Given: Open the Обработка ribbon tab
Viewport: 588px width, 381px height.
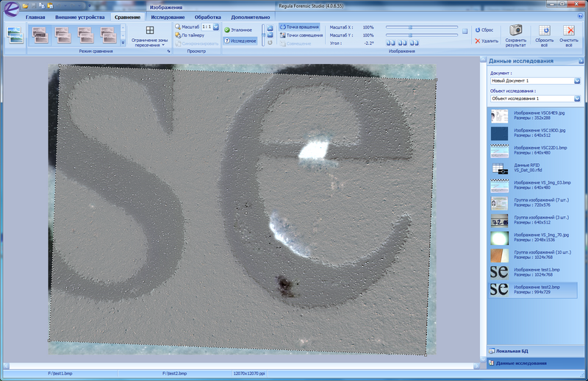Looking at the screenshot, I should (208, 16).
